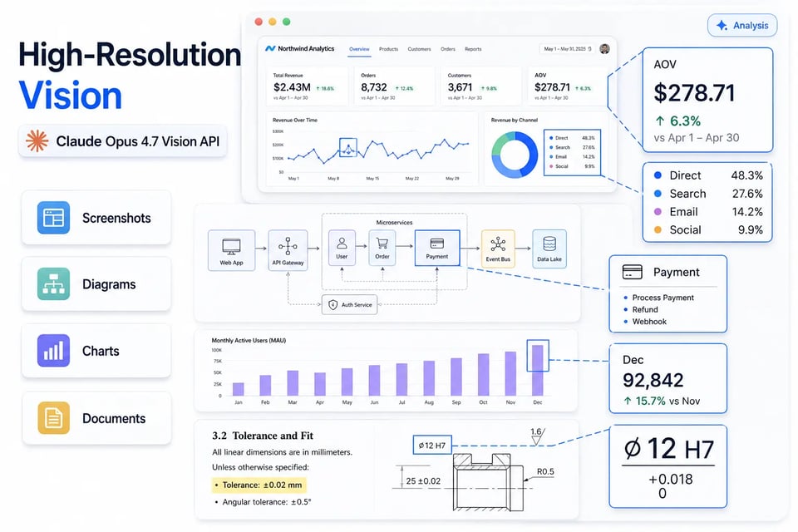Click the Event Bus node icon
Viewport: 798px width, 532px height.
click(498, 244)
